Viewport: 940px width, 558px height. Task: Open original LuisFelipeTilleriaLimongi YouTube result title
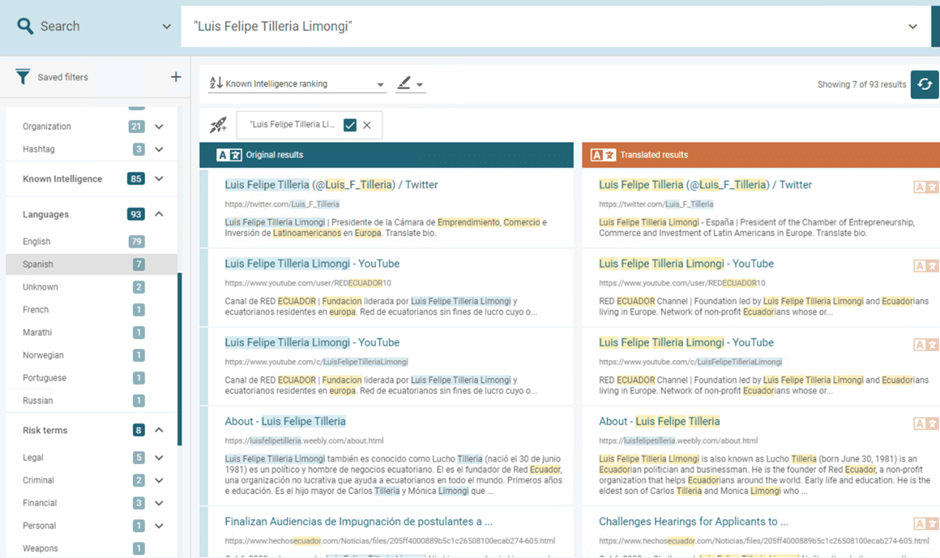point(312,343)
